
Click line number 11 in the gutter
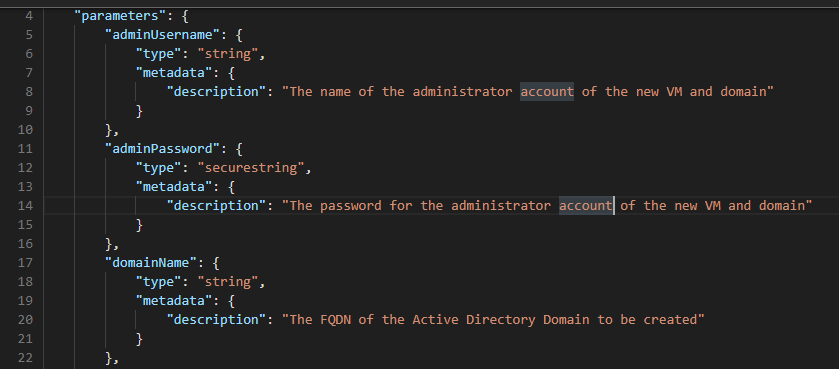pos(25,149)
